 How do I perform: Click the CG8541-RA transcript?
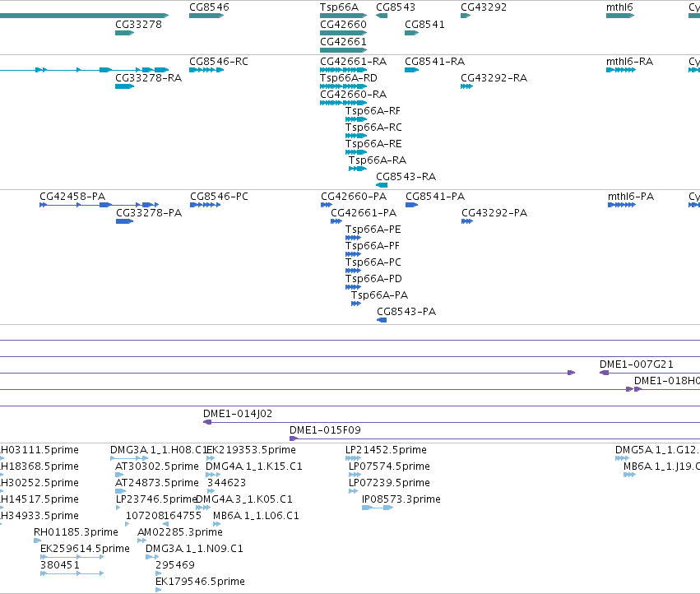coord(411,70)
